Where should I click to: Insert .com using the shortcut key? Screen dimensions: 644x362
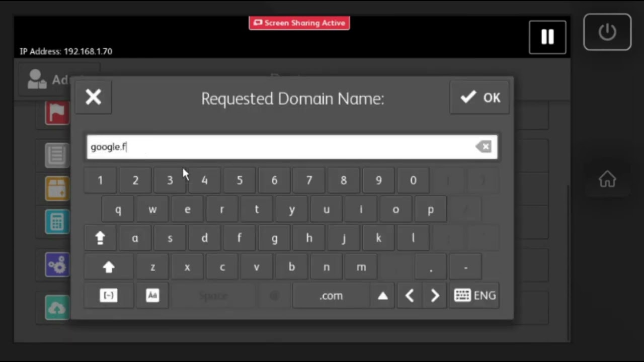click(331, 296)
